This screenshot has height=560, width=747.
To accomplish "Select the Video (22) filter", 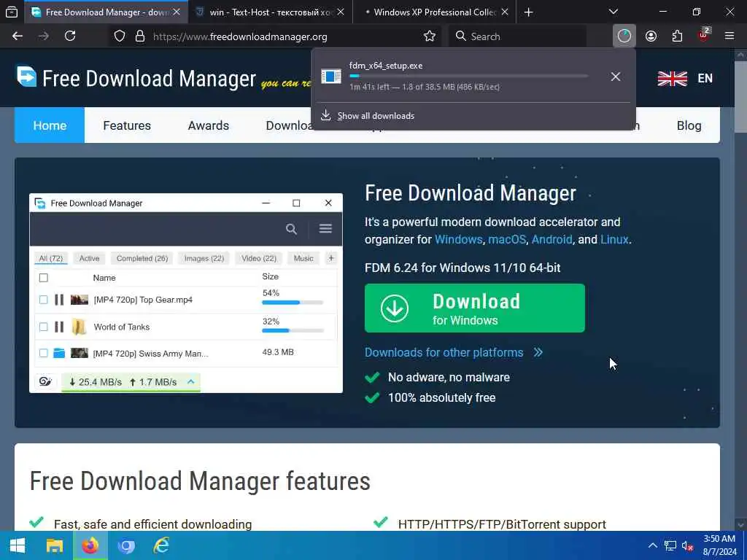I will 259,258.
